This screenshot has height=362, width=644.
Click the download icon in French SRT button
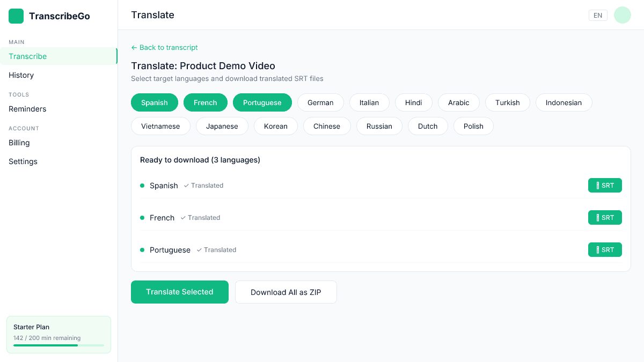pyautogui.click(x=597, y=217)
